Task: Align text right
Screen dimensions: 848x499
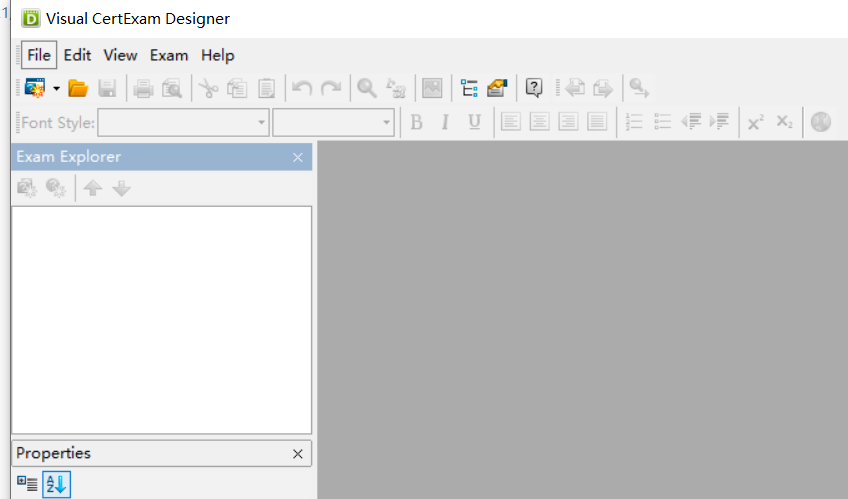Action: point(568,122)
